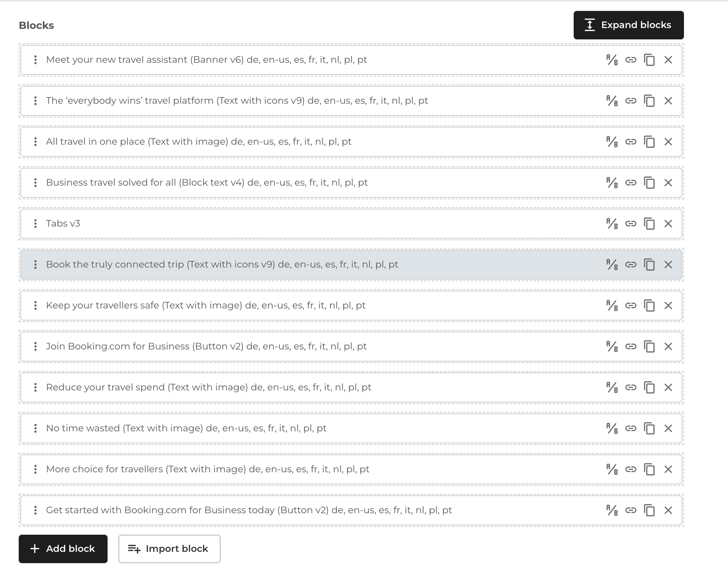The width and height of the screenshot is (728, 585).
Task: Click A/B icon on 'Reduce your travel spend'
Action: pyautogui.click(x=612, y=388)
